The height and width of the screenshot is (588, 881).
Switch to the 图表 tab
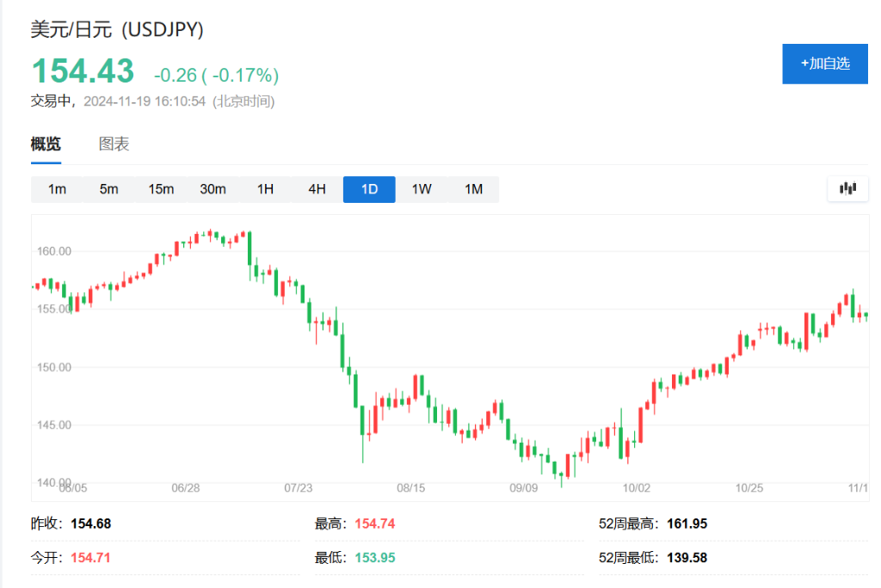point(114,144)
